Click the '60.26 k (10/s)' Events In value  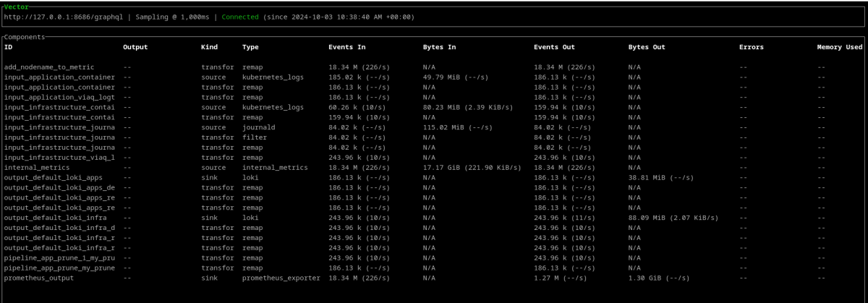(358, 107)
